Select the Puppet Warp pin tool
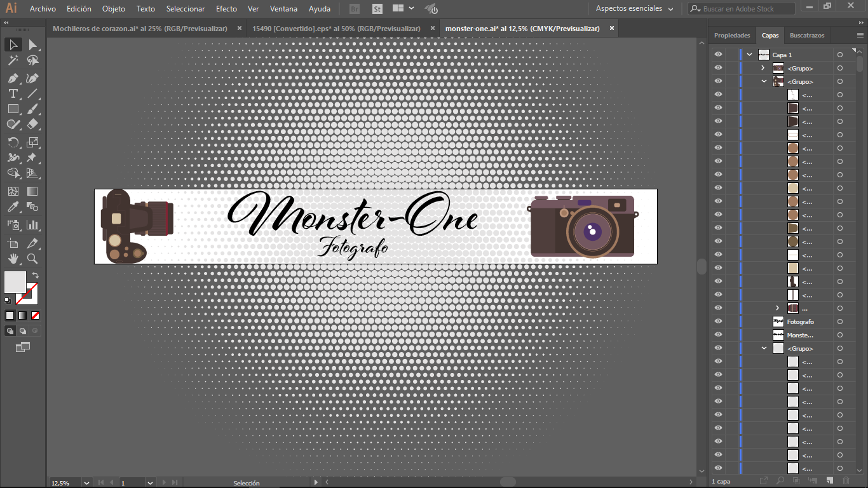This screenshot has width=868, height=488. [32, 157]
